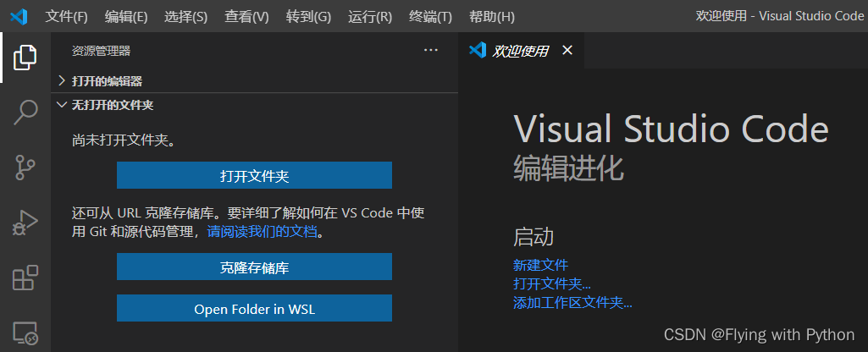
Task: Click the VS Code logo in title bar
Action: 19,16
